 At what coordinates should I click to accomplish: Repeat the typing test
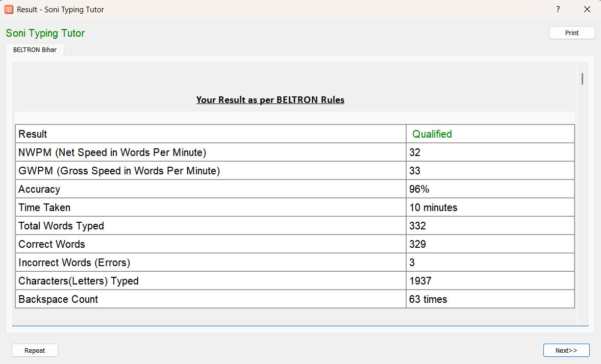35,351
